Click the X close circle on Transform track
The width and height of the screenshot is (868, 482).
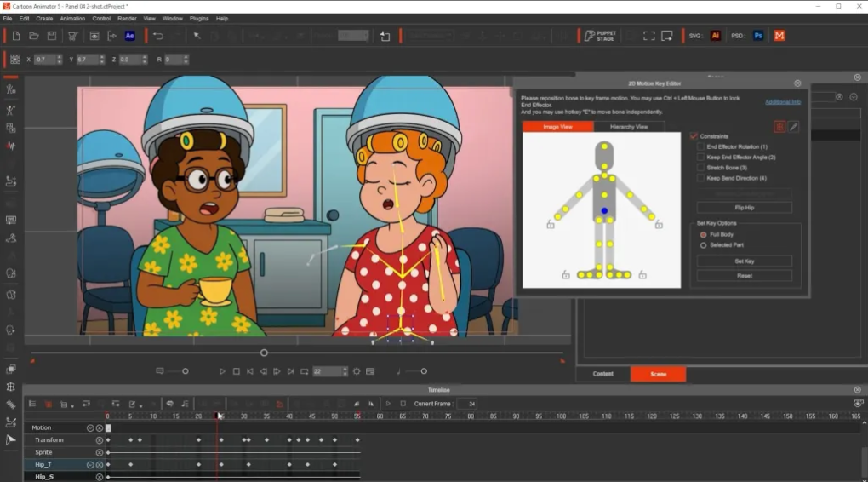pos(100,440)
